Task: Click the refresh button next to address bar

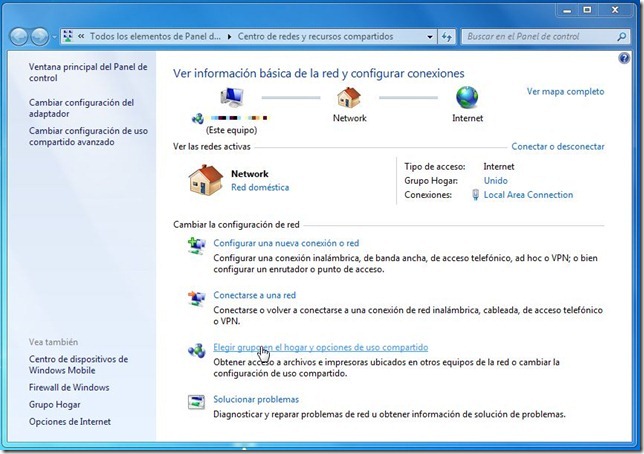Action: pos(447,37)
